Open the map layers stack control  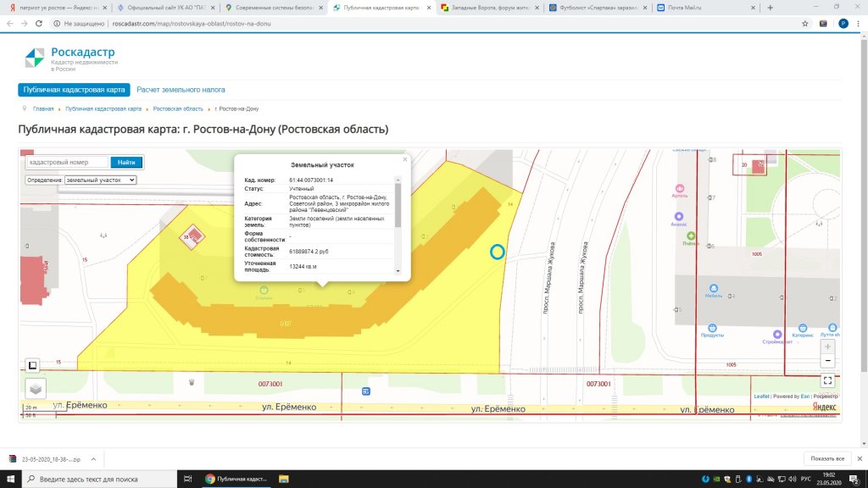(x=36, y=389)
